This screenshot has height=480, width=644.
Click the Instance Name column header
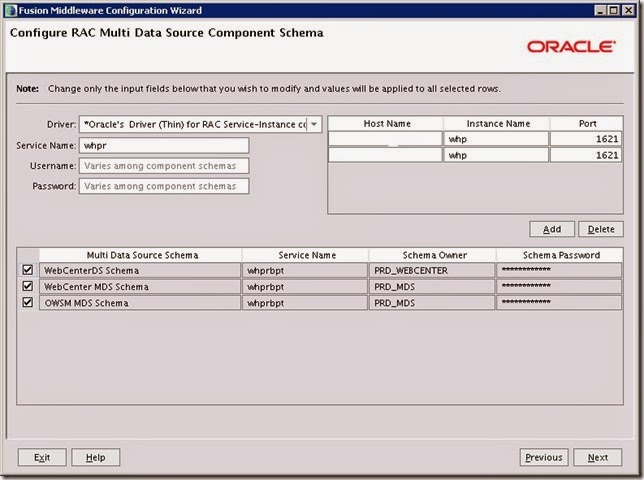(497, 124)
